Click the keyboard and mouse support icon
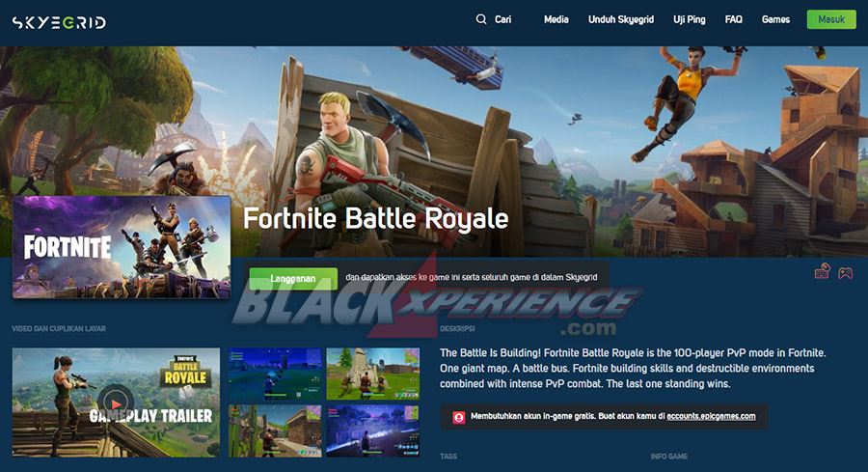 click(822, 271)
